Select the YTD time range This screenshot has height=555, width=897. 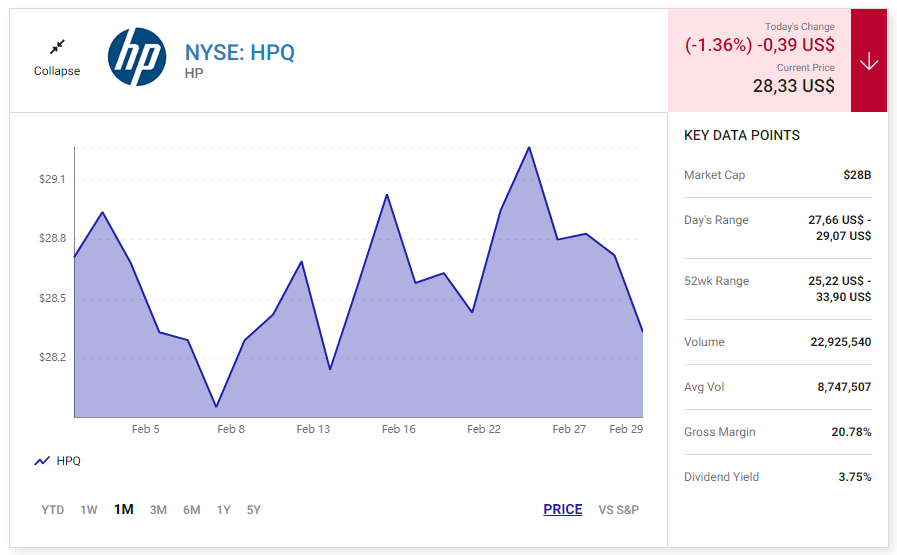(53, 510)
